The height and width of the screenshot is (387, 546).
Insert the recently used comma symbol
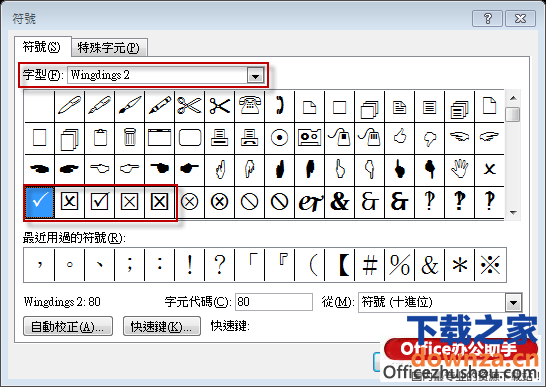[x=39, y=265]
